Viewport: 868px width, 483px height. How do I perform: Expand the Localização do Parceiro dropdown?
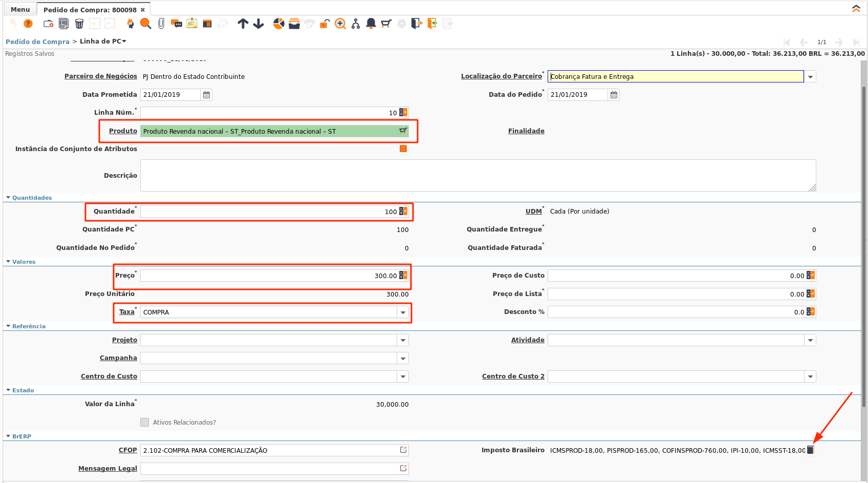click(x=810, y=77)
